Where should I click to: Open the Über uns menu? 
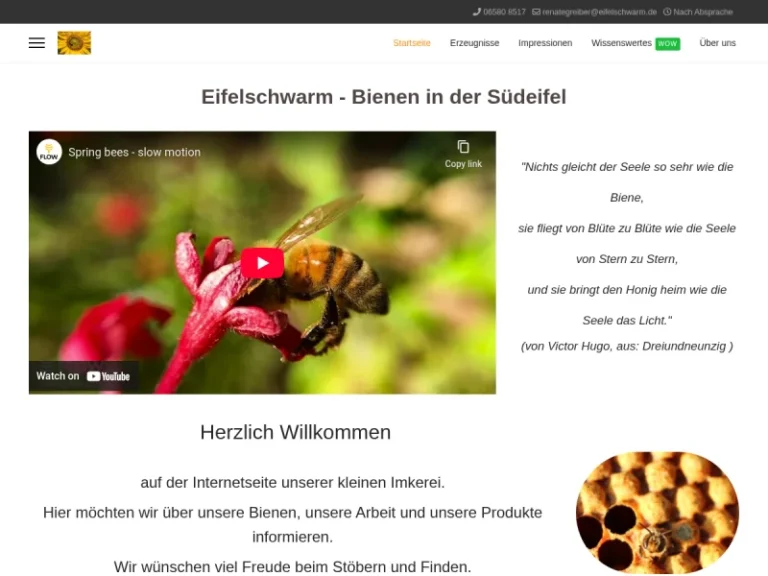[x=717, y=43]
